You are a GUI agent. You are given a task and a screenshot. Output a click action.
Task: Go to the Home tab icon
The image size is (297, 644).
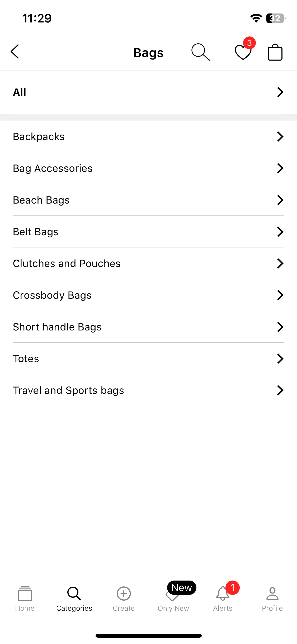coord(25,594)
